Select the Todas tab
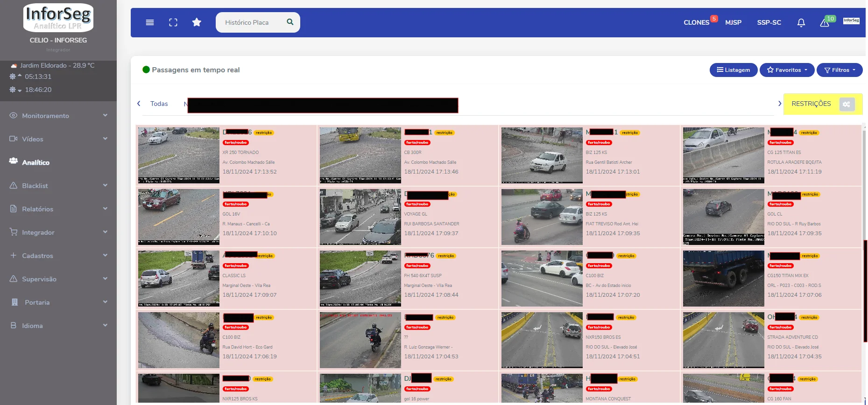868x405 pixels. click(159, 104)
